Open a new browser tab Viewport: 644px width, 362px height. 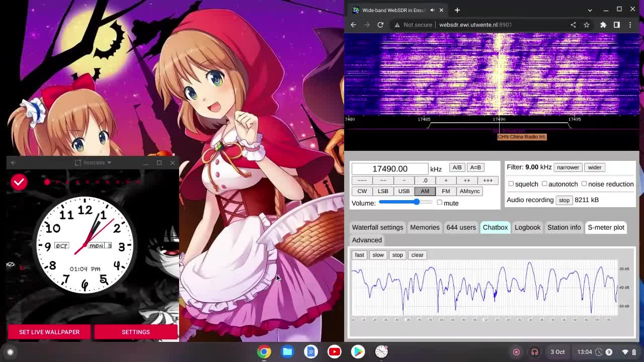[457, 10]
